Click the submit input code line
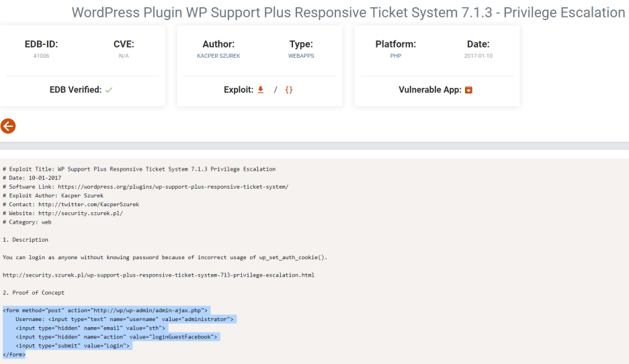The width and height of the screenshot is (629, 364). pyautogui.click(x=73, y=346)
